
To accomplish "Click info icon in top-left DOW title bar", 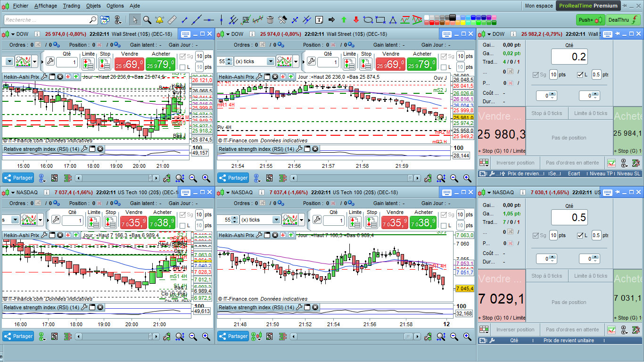I will (37, 34).
